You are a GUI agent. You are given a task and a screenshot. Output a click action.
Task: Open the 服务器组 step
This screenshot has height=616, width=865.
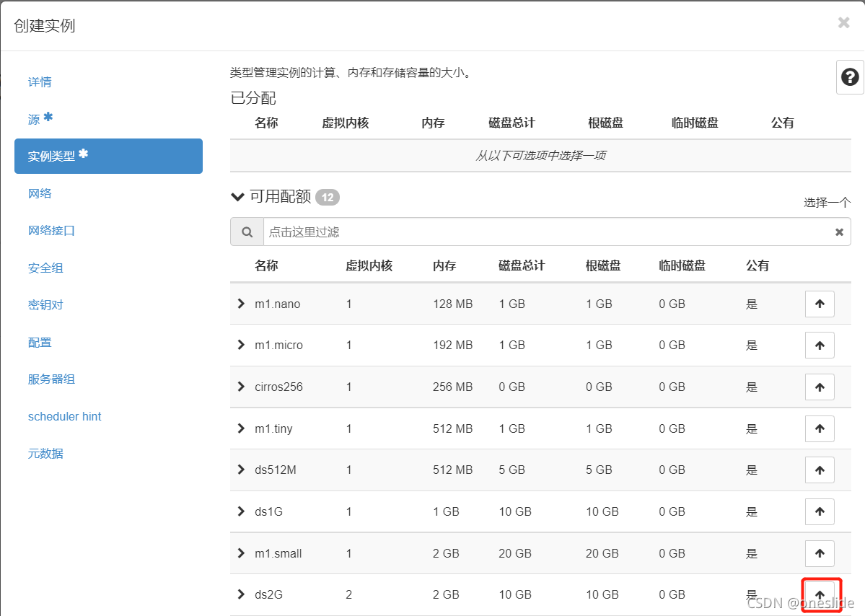coord(51,379)
